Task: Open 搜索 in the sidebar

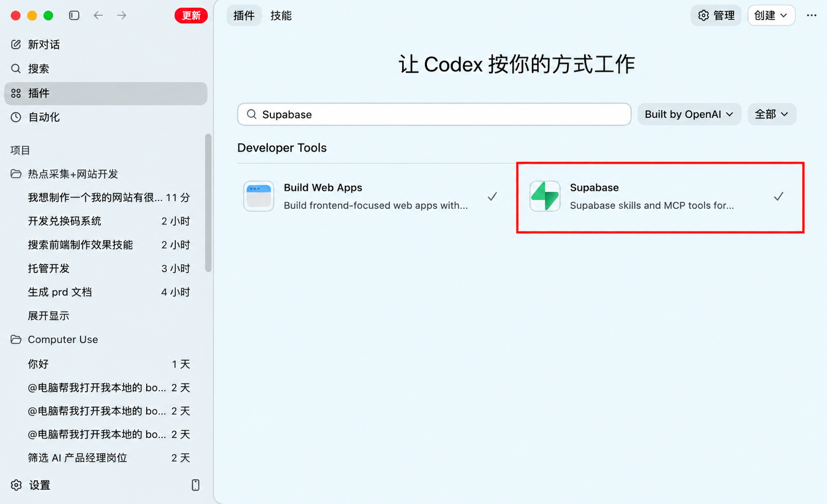Action: (105, 68)
